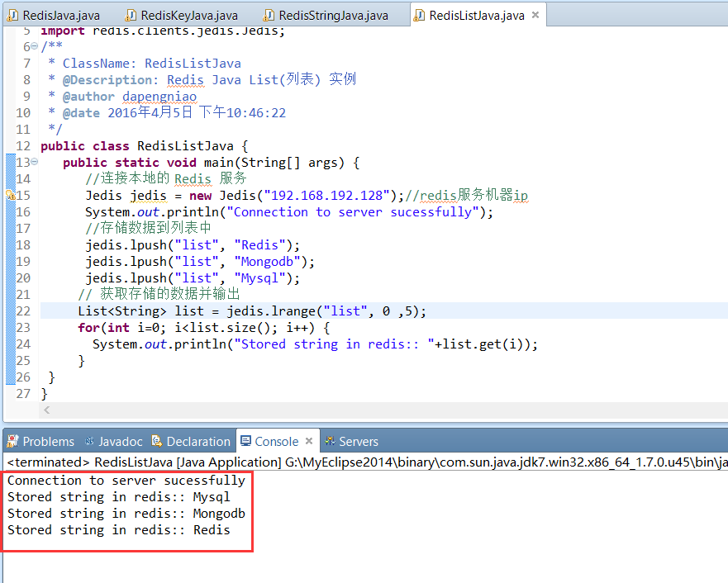This screenshot has width=728, height=583.
Task: Collapse the main method at line 13
Action: click(x=34, y=163)
